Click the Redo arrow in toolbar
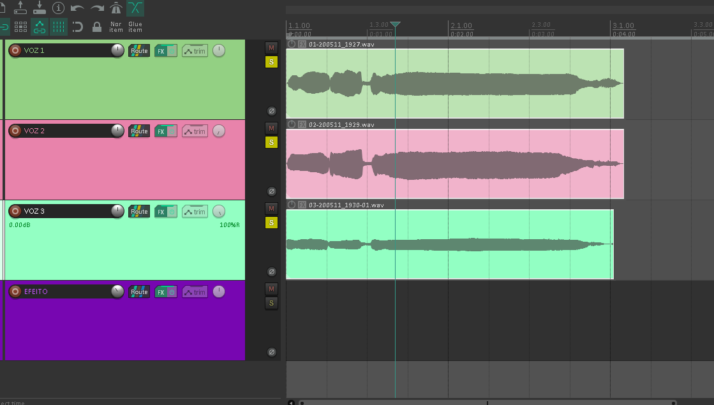 coord(97,8)
